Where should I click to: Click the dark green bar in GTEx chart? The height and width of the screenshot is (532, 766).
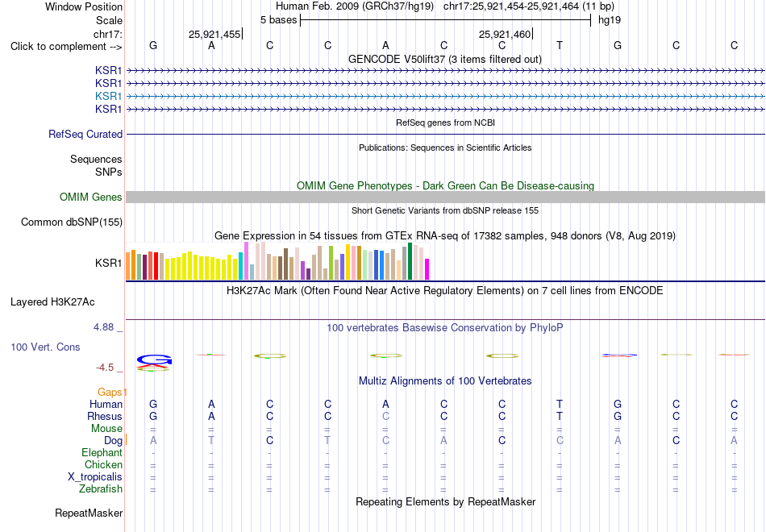pyautogui.click(x=410, y=261)
